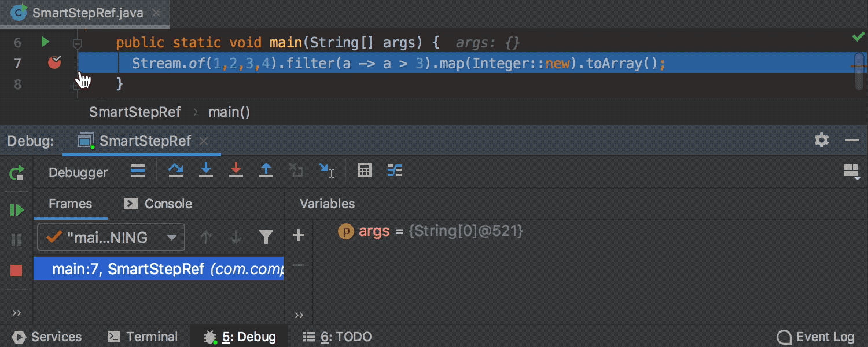
Task: Run main via the gutter play arrow
Action: [x=45, y=42]
